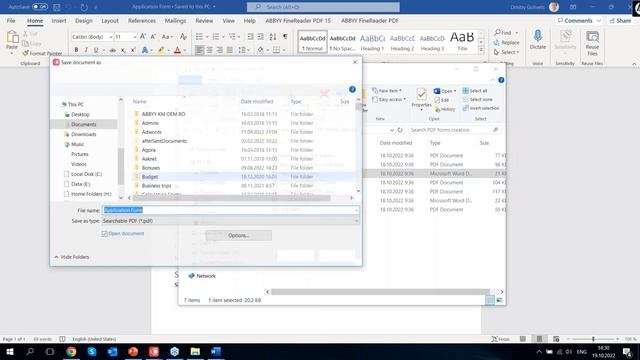Click the Refresh icon in Explorer address bar
The width and height of the screenshot is (640, 360).
(x=400, y=130)
